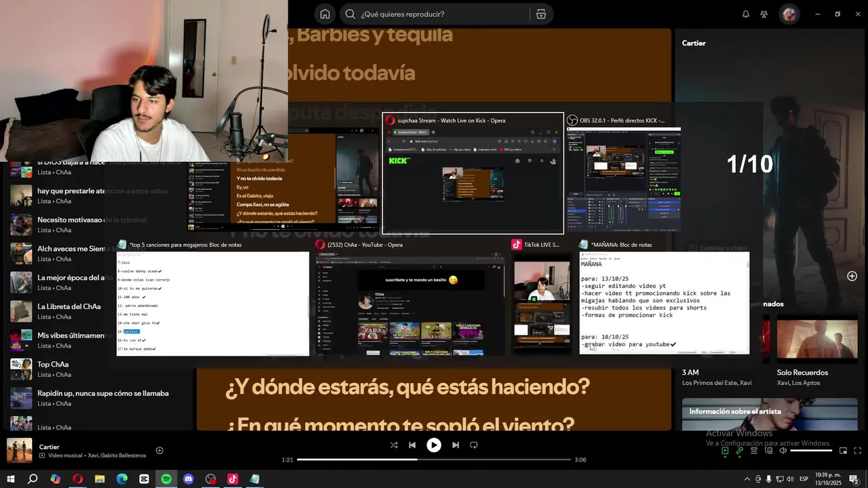This screenshot has width=868, height=488.
Task: Click lyric line '¿Y dónde estarás, qué estás haciendo?'
Action: tap(408, 388)
